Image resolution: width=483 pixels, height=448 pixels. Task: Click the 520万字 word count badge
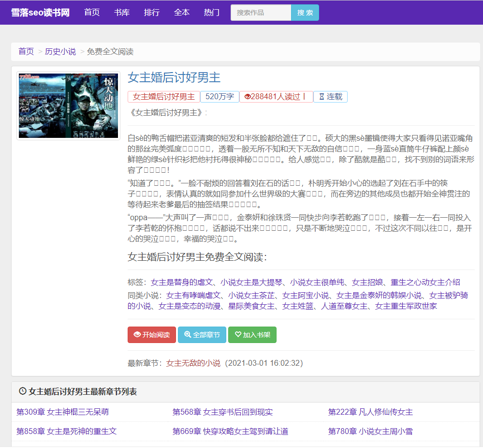click(x=220, y=97)
